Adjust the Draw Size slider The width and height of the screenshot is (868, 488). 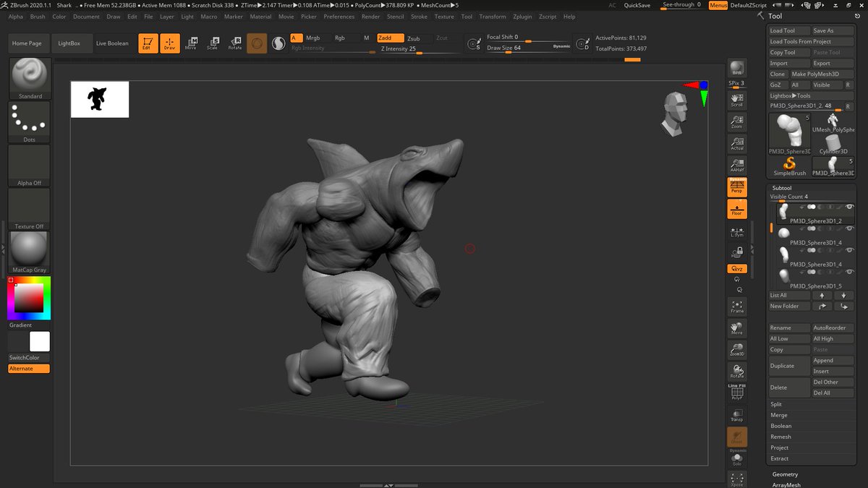[x=528, y=48]
